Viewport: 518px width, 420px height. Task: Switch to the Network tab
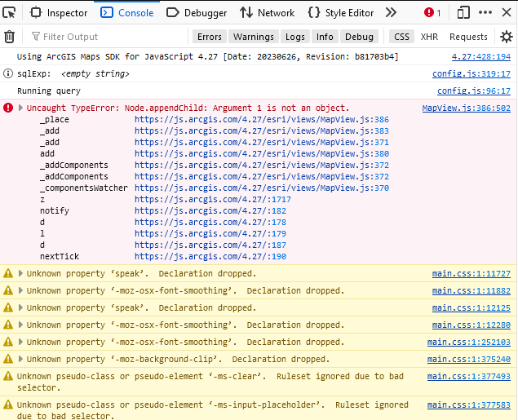click(x=268, y=13)
